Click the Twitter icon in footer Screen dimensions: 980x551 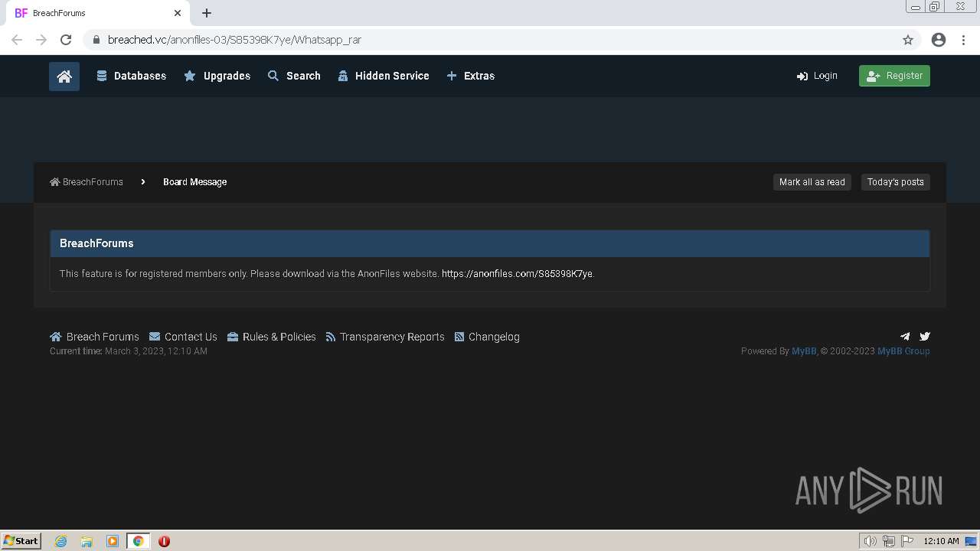pos(925,336)
